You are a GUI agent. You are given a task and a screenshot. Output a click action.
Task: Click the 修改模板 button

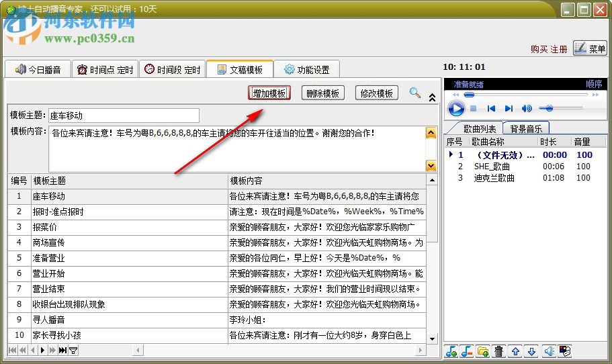click(377, 93)
